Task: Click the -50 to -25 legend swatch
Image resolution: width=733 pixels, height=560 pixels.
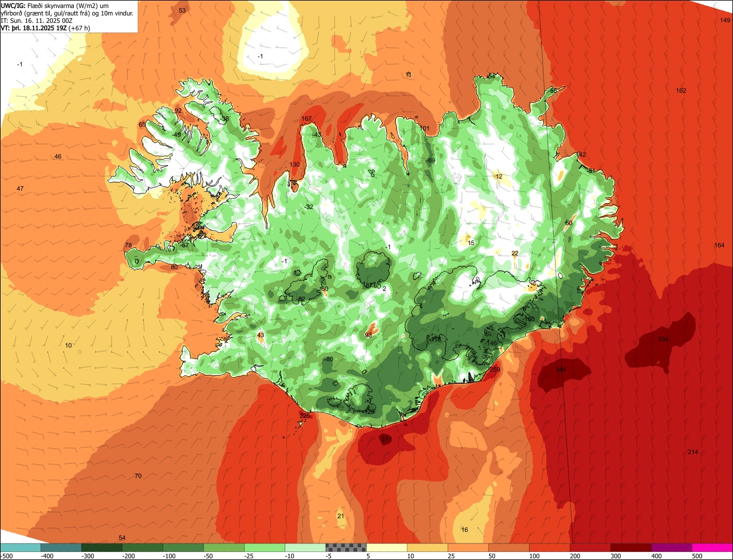Action: 224,547
